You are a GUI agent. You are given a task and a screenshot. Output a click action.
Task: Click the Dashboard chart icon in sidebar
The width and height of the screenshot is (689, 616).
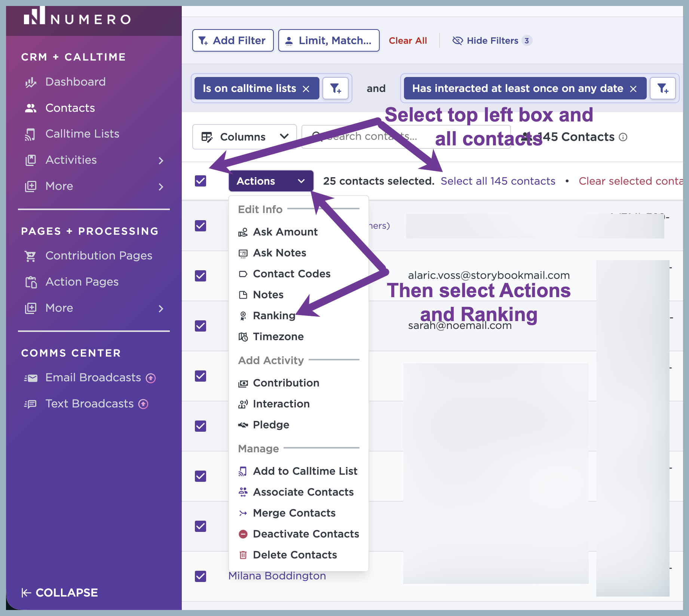pos(31,82)
